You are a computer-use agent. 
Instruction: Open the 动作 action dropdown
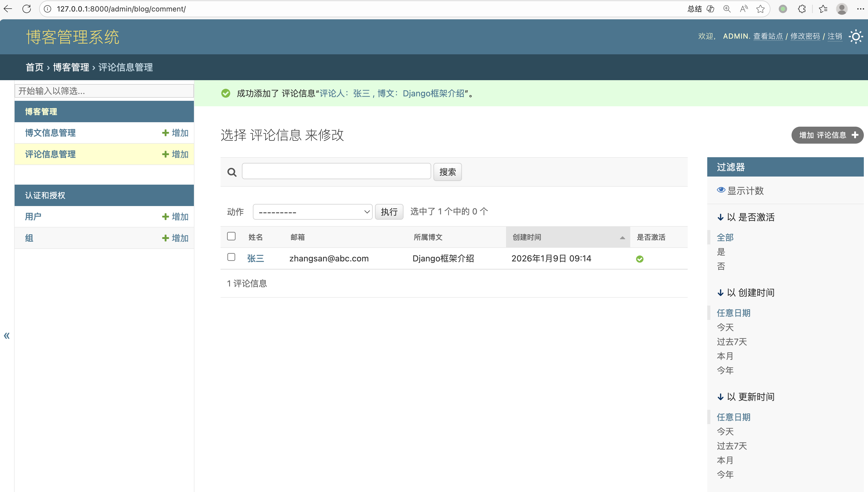(312, 212)
